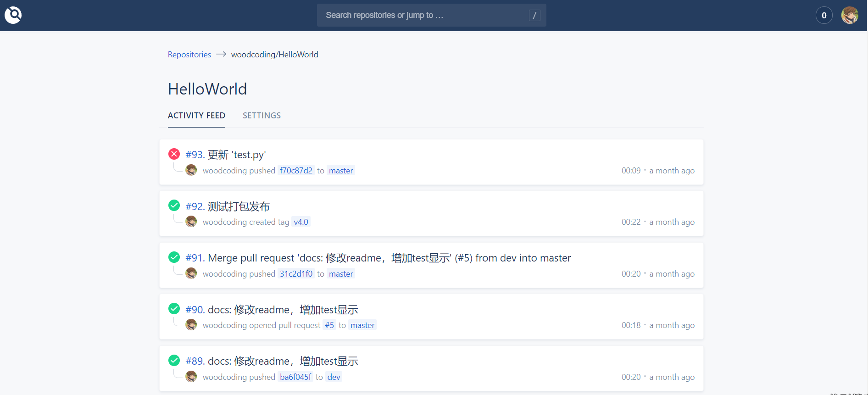Image resolution: width=868 pixels, height=395 pixels.
Task: Click the success status icon for build #89
Action: [174, 361]
